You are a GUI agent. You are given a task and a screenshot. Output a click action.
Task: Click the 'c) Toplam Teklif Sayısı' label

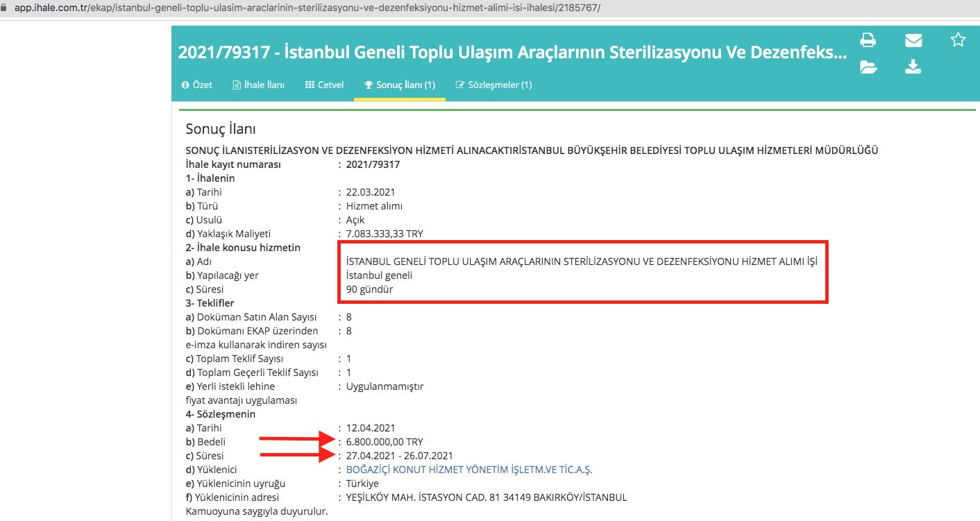point(235,359)
